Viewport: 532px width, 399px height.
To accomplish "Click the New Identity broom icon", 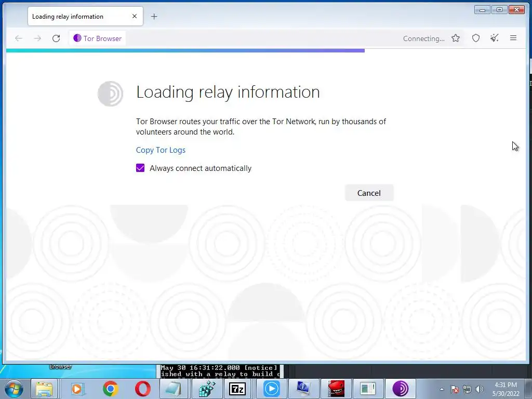I will tap(495, 38).
